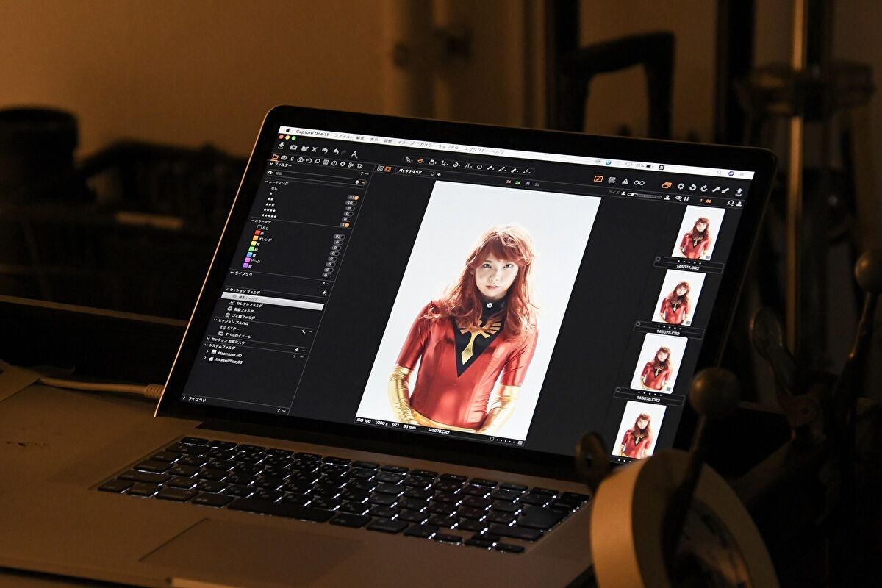Open the gear preferences icon at top right
Image resolution: width=882 pixels, height=588 pixels.
point(681,187)
